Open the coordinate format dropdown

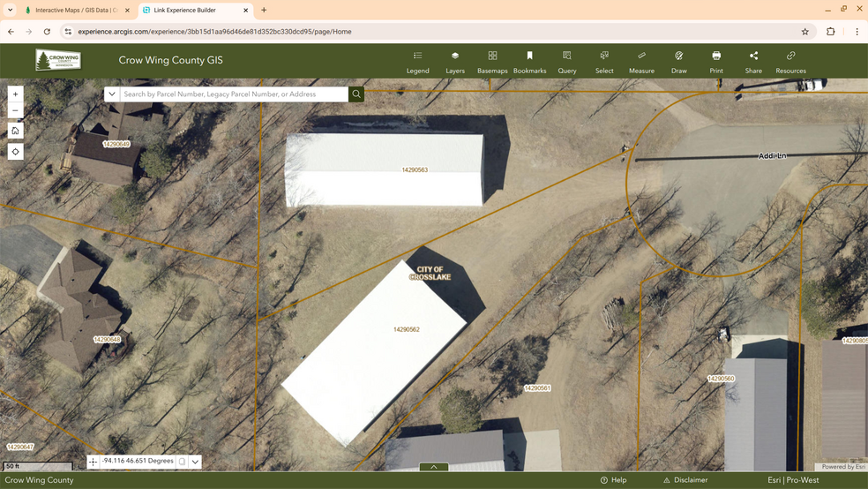coord(196,462)
